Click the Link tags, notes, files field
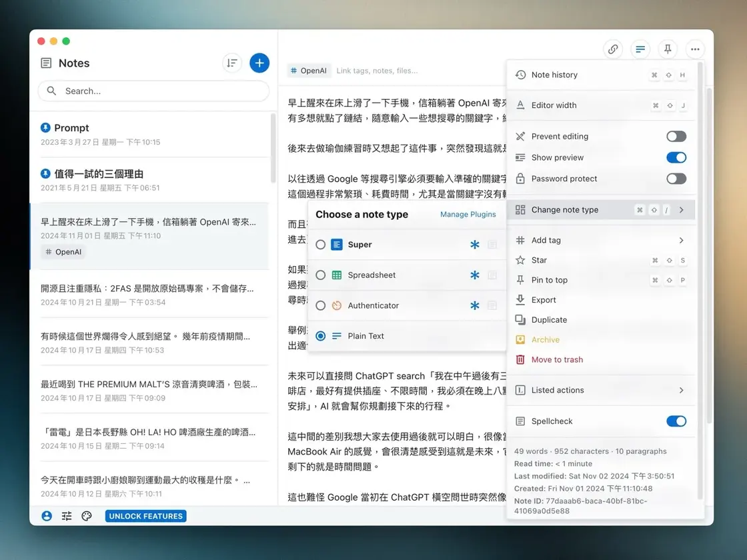The width and height of the screenshot is (747, 560). [x=377, y=71]
